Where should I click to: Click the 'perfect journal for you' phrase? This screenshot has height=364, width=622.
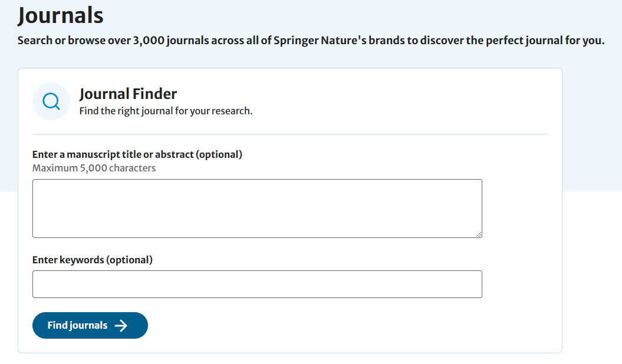(x=545, y=41)
